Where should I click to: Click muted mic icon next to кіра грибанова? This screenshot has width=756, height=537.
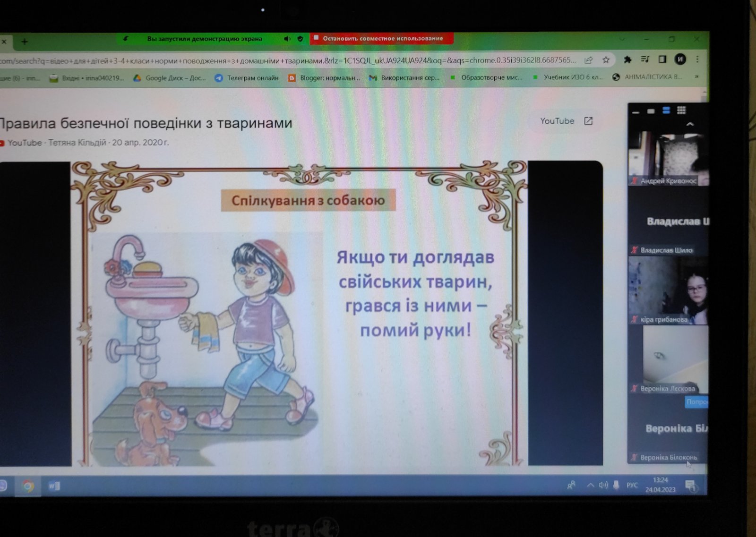[634, 319]
